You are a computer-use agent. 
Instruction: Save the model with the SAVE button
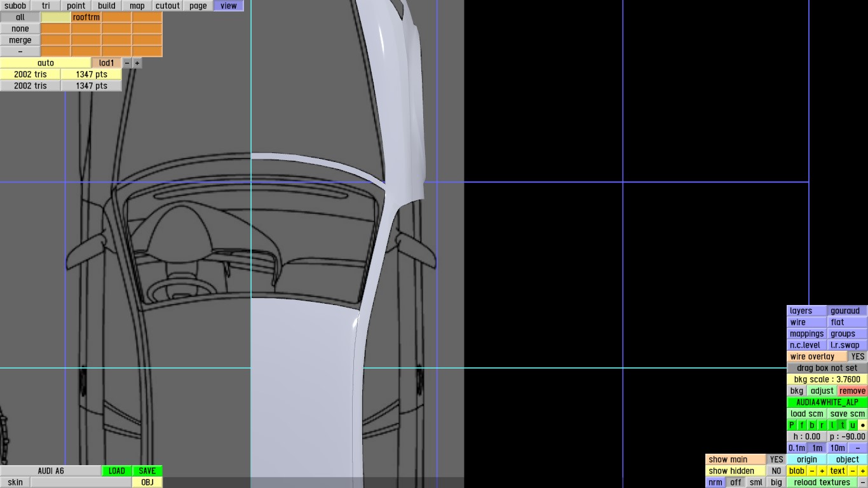click(147, 471)
